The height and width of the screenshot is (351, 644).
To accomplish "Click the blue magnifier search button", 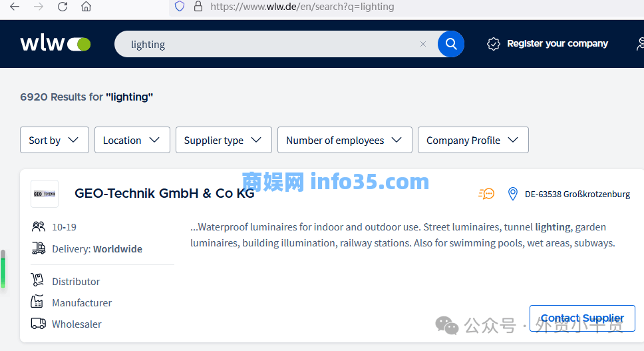I will pos(451,44).
